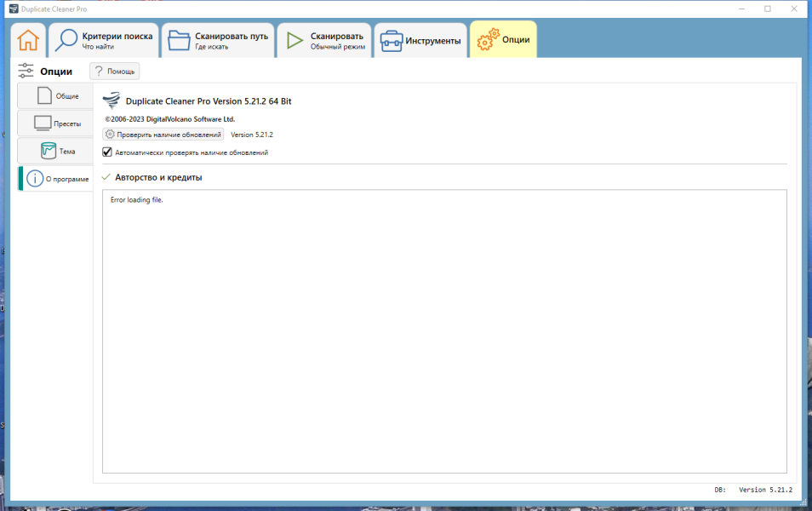This screenshot has width=812, height=511.
Task: Open the Пресеты settings section
Action: click(x=55, y=123)
